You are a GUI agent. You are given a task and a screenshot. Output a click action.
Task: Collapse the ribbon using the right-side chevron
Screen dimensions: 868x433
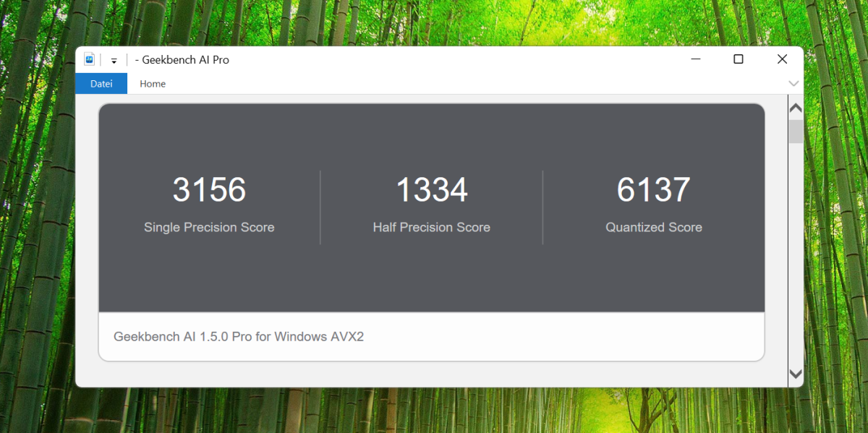(x=793, y=84)
